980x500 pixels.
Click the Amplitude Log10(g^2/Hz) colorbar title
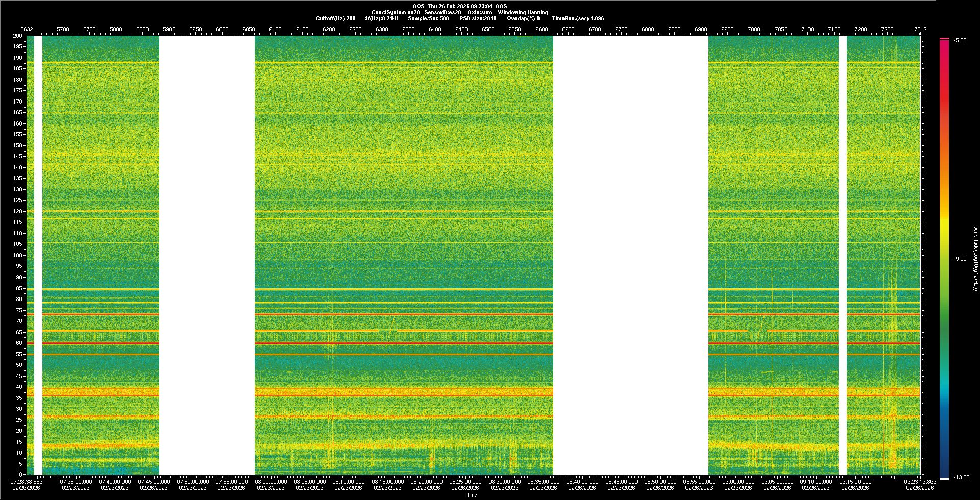975,259
